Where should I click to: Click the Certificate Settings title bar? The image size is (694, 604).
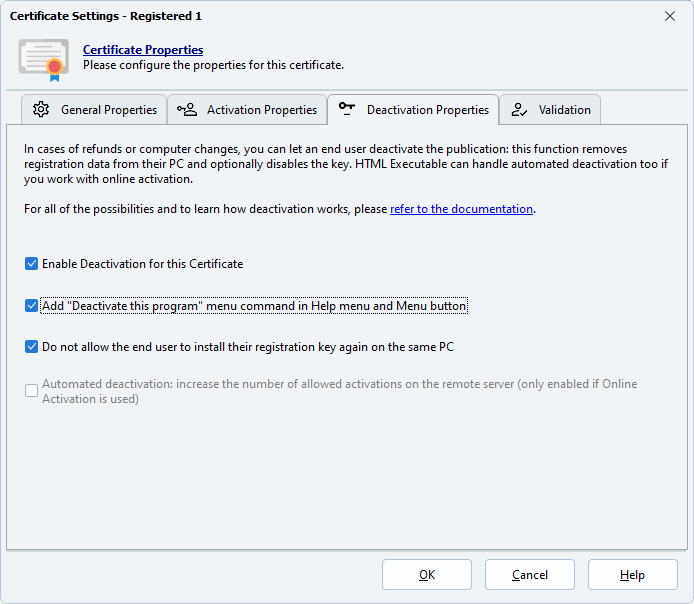pyautogui.click(x=300, y=16)
